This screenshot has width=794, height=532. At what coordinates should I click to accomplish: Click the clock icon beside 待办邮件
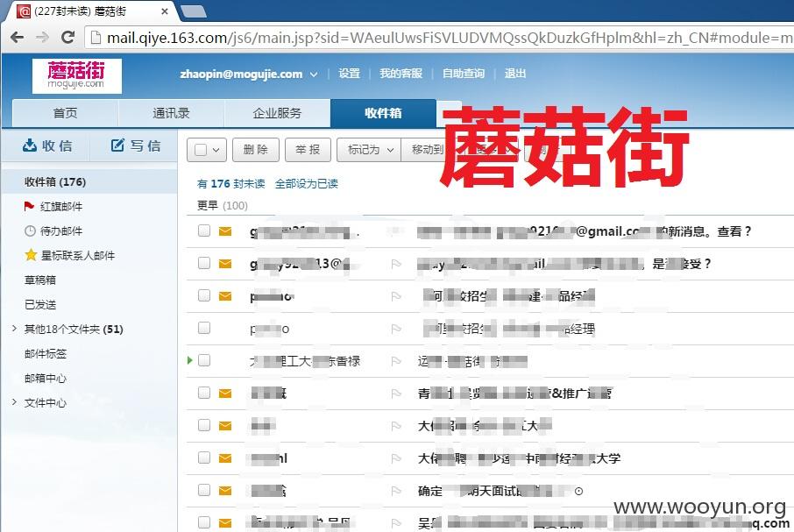[x=30, y=231]
